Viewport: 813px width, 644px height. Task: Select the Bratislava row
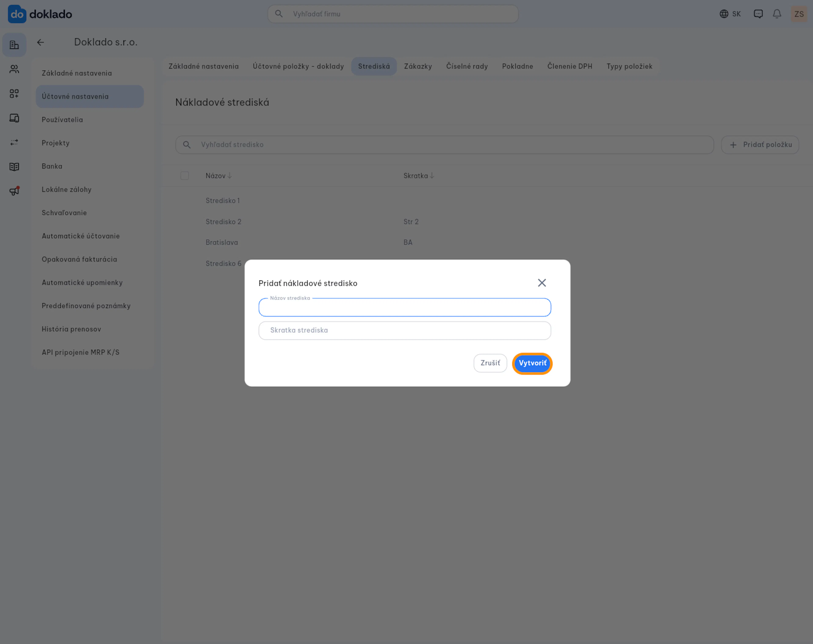487,243
